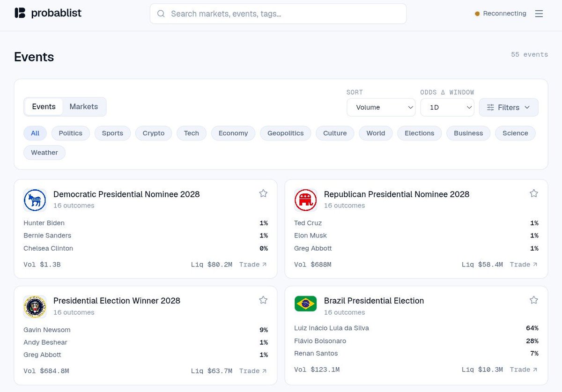Star the Brazil Presidential Election event
562x392 pixels.
pos(534,300)
